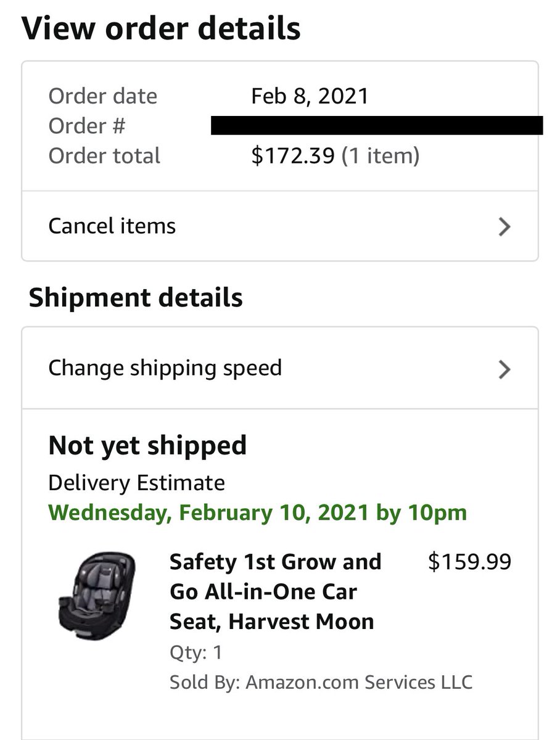Open the Safety 1st Grow and Go product title
Viewport: 560px width, 740px height.
pyautogui.click(x=275, y=592)
